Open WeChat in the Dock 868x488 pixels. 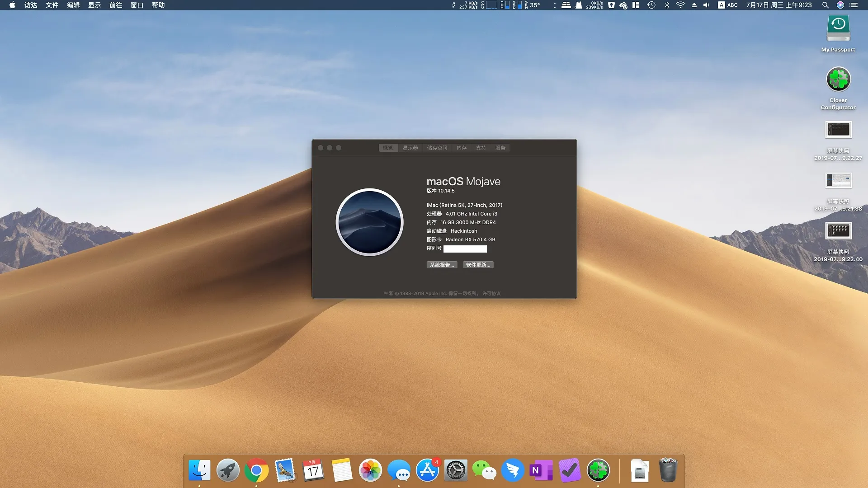pos(484,470)
